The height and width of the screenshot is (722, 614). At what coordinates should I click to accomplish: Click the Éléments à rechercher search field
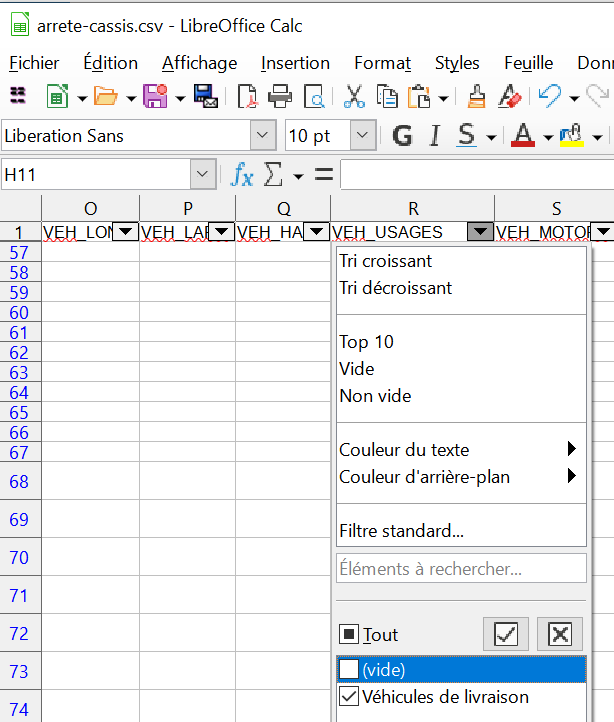(461, 569)
